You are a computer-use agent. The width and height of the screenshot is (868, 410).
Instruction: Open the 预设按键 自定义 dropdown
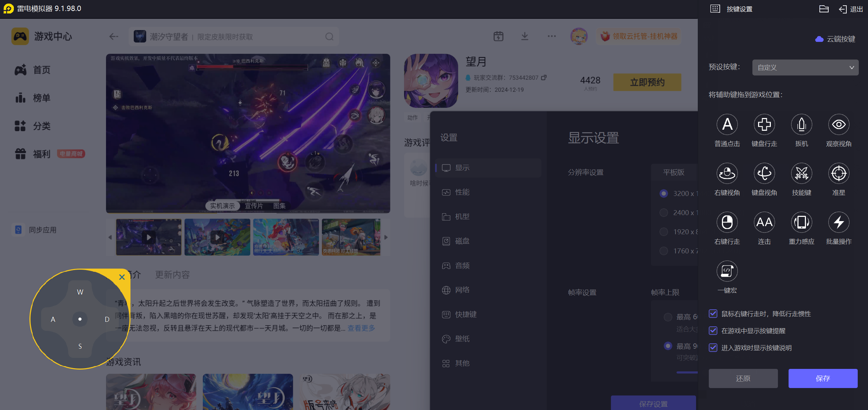pyautogui.click(x=805, y=67)
